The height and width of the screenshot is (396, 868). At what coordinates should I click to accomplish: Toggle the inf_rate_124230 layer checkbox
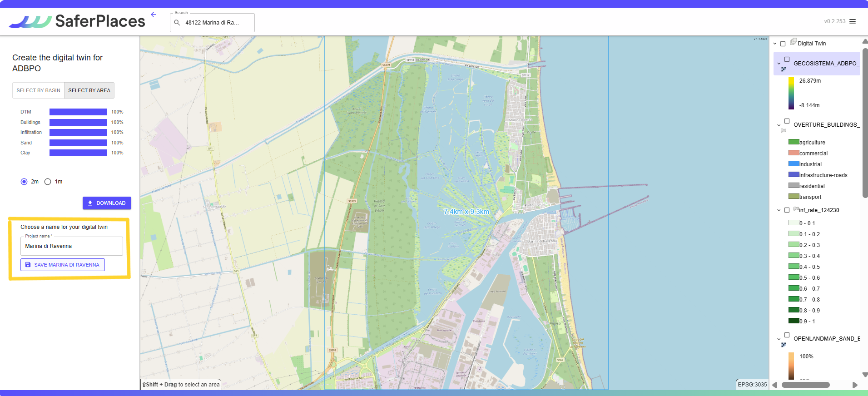click(787, 210)
